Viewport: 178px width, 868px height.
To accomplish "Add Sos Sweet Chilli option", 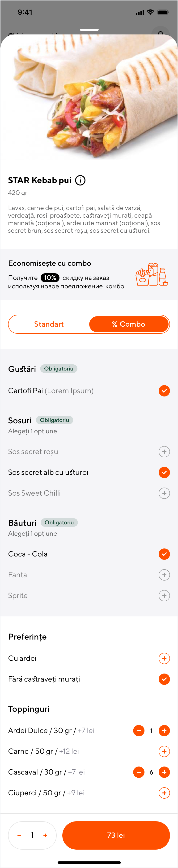I will 164,493.
